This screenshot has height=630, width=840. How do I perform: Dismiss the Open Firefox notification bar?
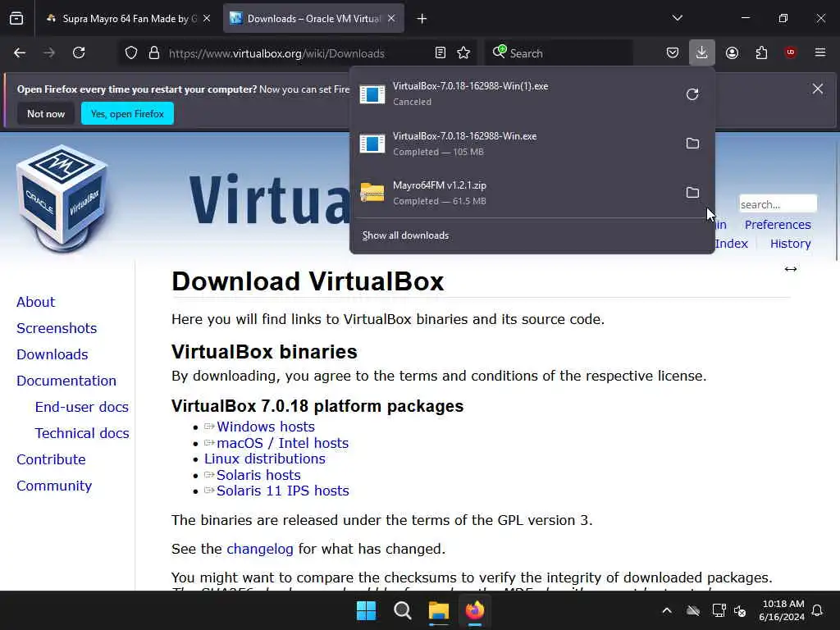pos(818,89)
